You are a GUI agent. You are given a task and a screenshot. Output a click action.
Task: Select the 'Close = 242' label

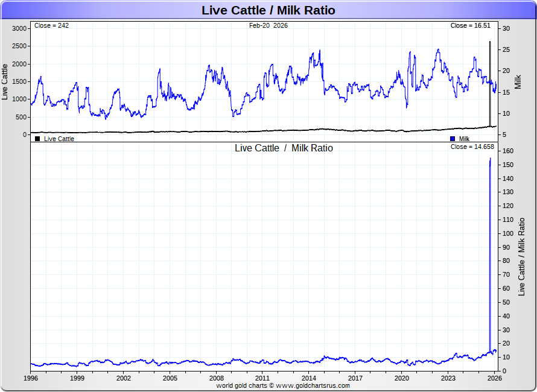(x=51, y=26)
